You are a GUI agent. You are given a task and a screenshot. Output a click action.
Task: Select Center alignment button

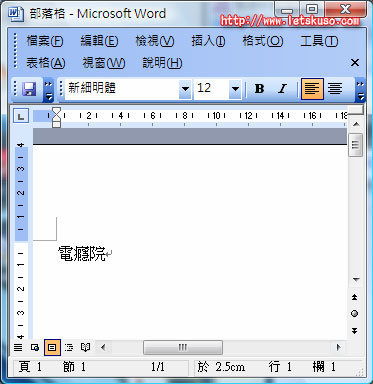point(334,89)
